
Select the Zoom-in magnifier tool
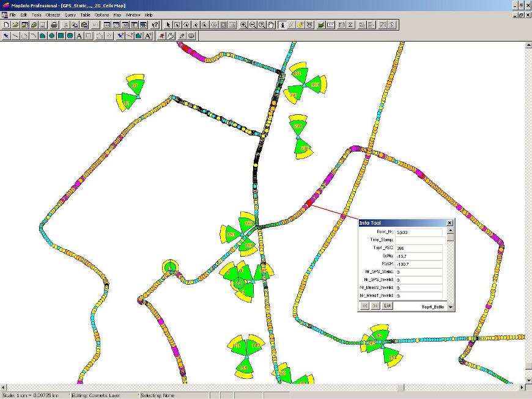pyautogui.click(x=243, y=25)
